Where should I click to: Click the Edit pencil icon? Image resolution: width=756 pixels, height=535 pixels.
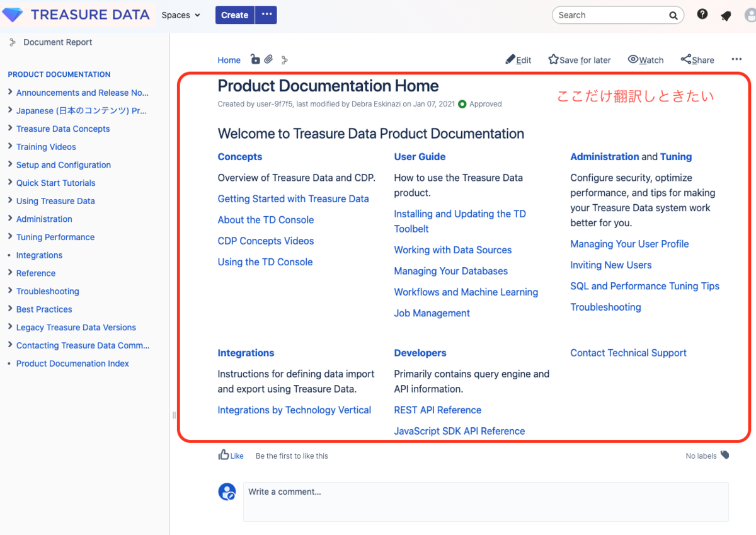coord(510,59)
